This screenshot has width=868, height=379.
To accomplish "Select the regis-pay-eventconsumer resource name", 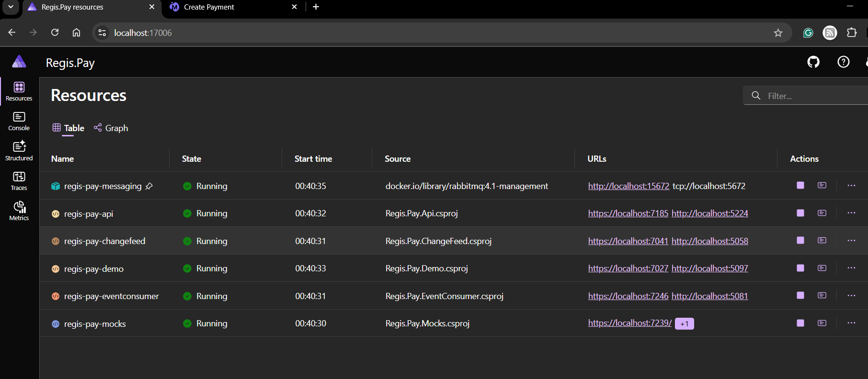I will (111, 296).
